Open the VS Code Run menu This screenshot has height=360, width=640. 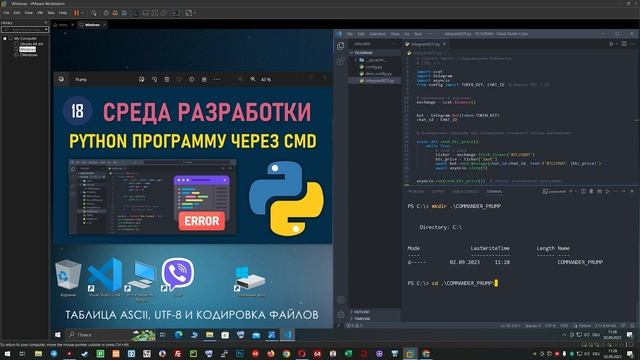(x=418, y=34)
